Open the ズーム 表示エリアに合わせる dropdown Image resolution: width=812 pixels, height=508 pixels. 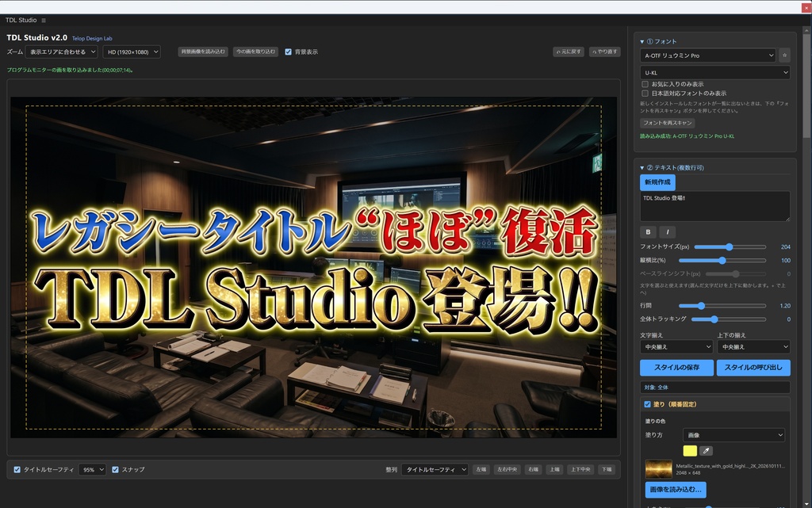pos(61,52)
